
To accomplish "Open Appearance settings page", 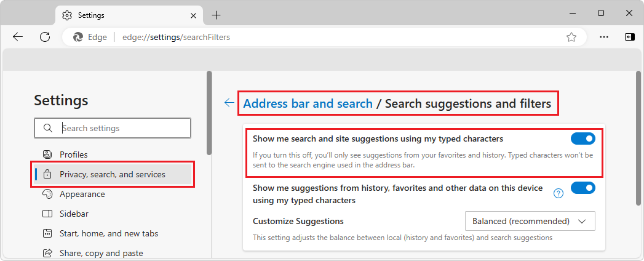I will (x=113, y=194).
